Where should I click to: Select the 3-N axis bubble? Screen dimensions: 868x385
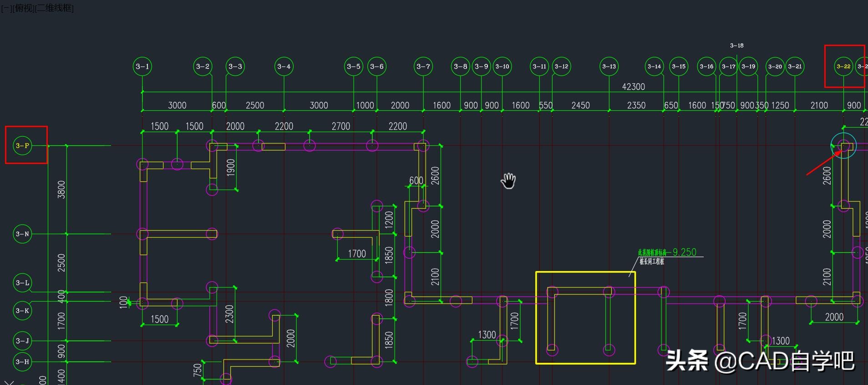[x=22, y=234]
